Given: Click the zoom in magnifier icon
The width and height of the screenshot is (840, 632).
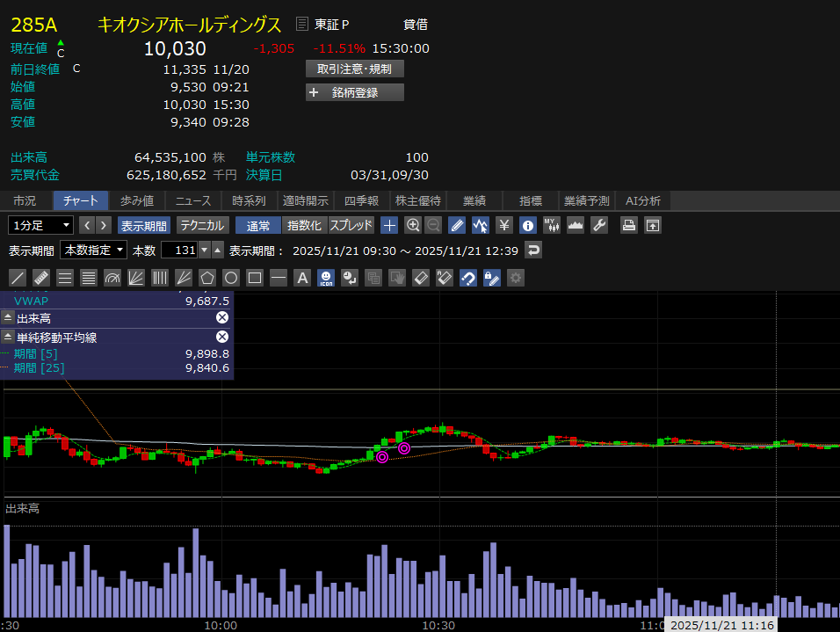Looking at the screenshot, I should tap(413, 225).
